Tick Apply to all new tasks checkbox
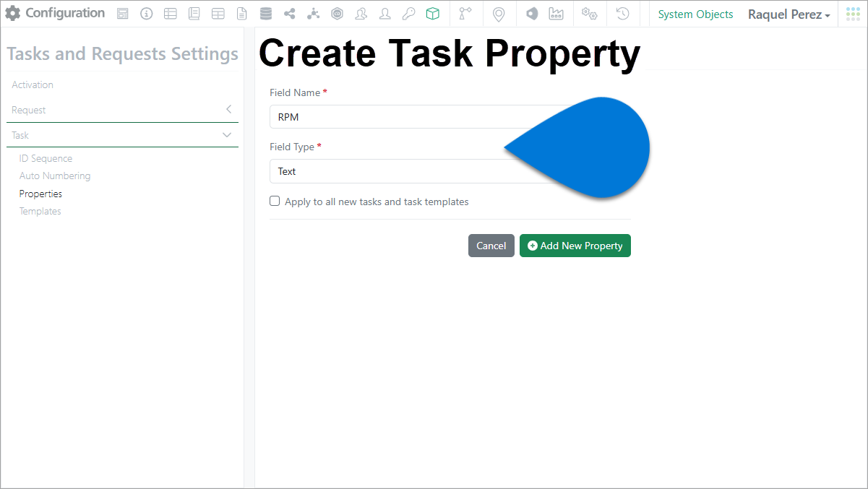868x489 pixels. pos(275,201)
